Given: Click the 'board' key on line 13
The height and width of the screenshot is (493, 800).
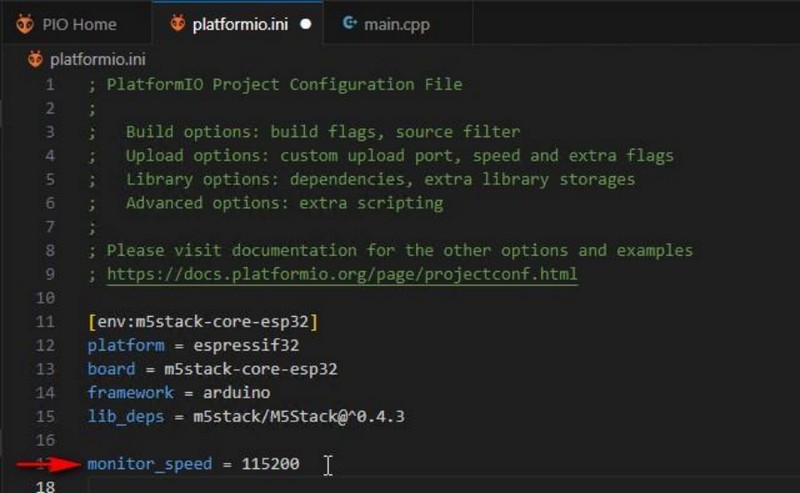Looking at the screenshot, I should point(111,369).
